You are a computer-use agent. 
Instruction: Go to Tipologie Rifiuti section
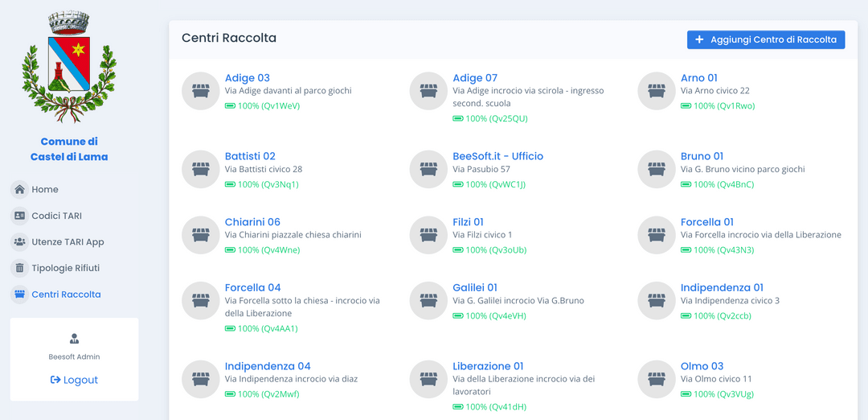65,268
